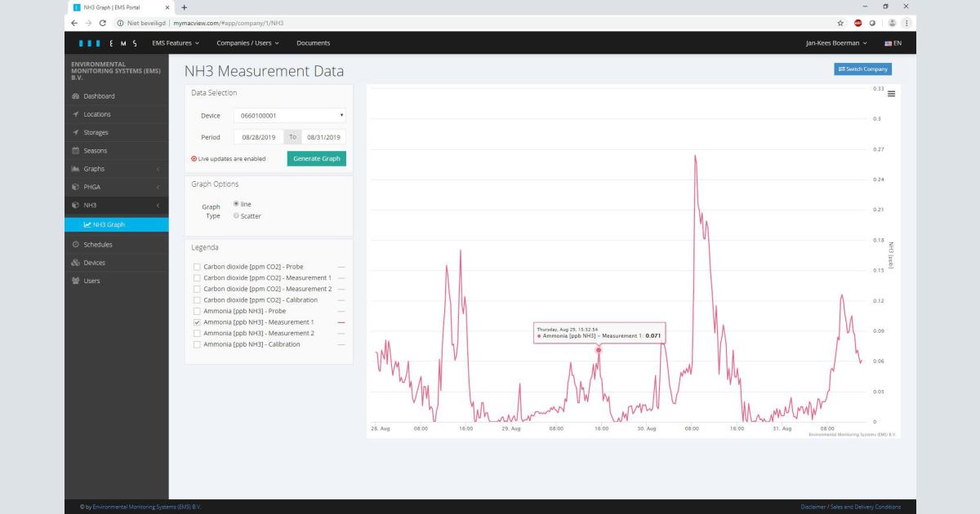
Task: Select the Locations sidebar icon
Action: tap(75, 114)
